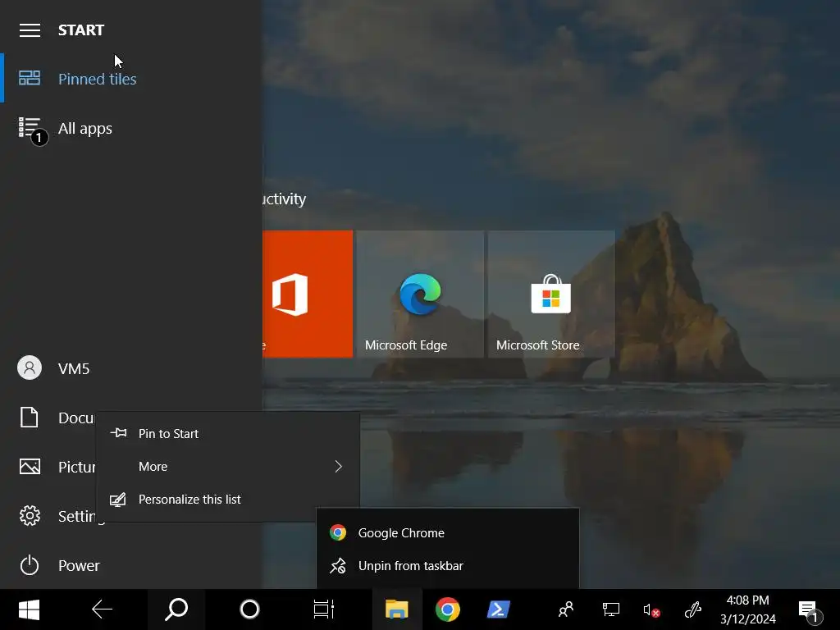
Task: Open the Power options
Action: (x=131, y=565)
